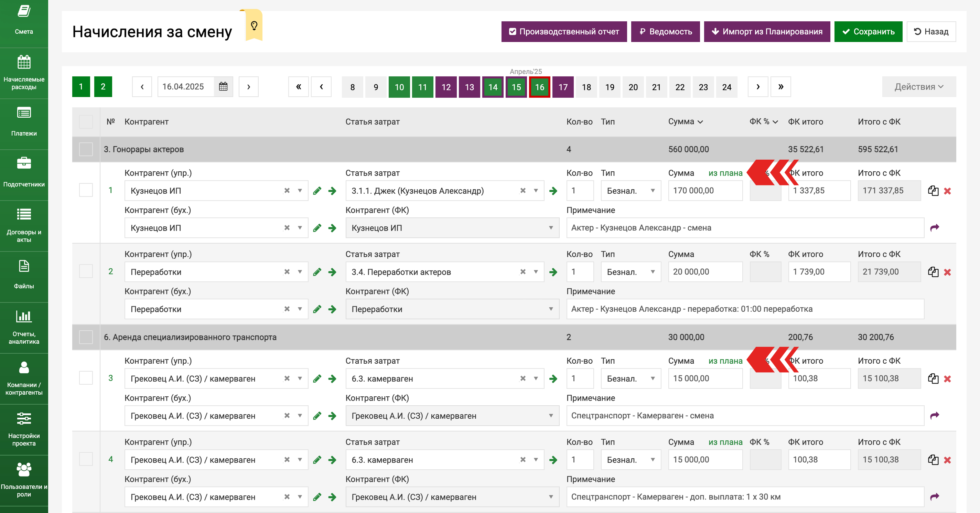The image size is (980, 513).
Task: Click purple share arrow next to Кузнецов note
Action: click(x=935, y=227)
